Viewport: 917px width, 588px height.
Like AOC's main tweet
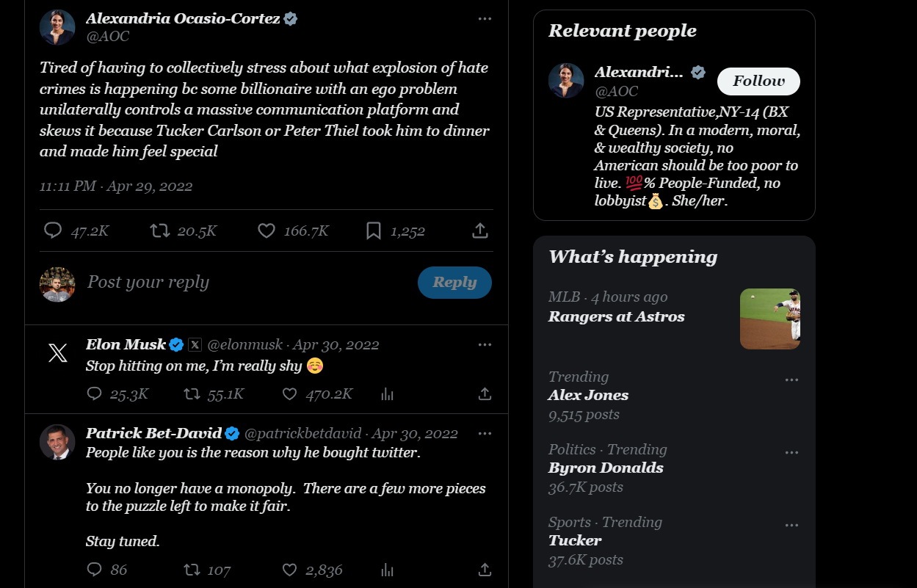pyautogui.click(x=267, y=231)
